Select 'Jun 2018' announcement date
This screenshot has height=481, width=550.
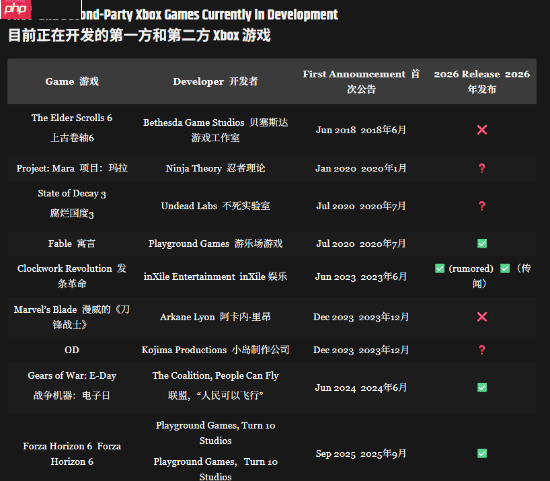tap(336, 130)
